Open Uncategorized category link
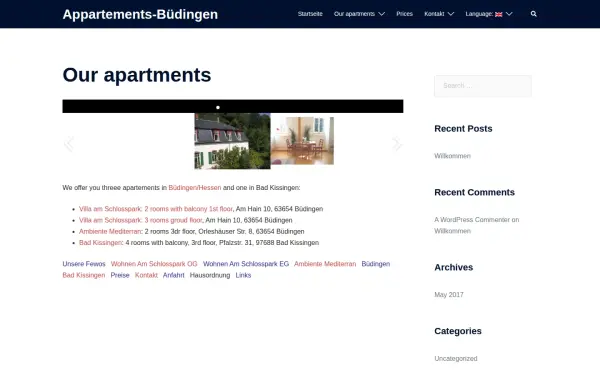 pos(456,359)
